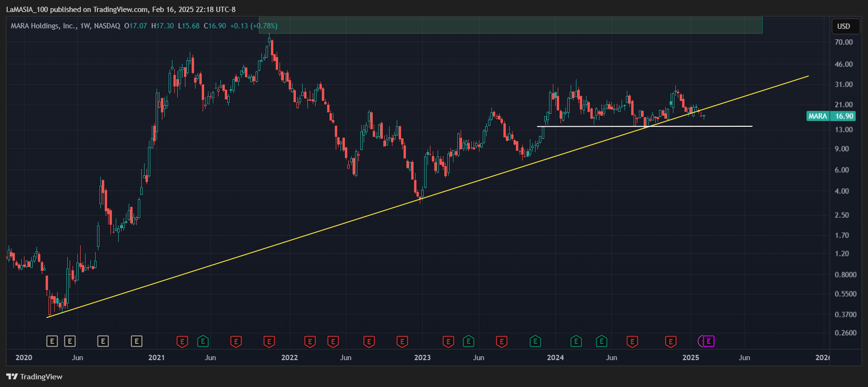Screen dimensions: 868x387
Task: Click the 6.00 price axis label
Action: pos(842,170)
